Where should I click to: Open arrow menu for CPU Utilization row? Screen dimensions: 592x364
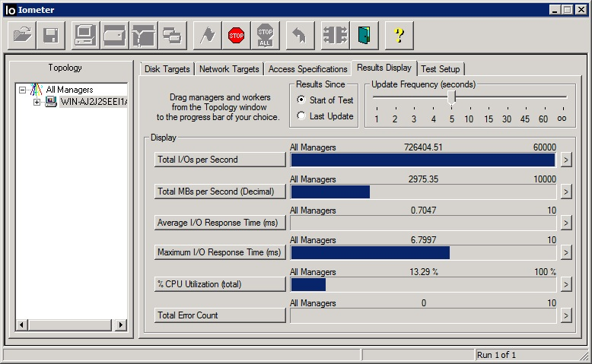tap(565, 284)
